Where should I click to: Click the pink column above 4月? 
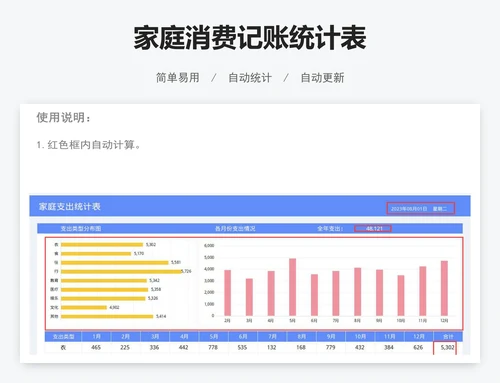[271, 293]
